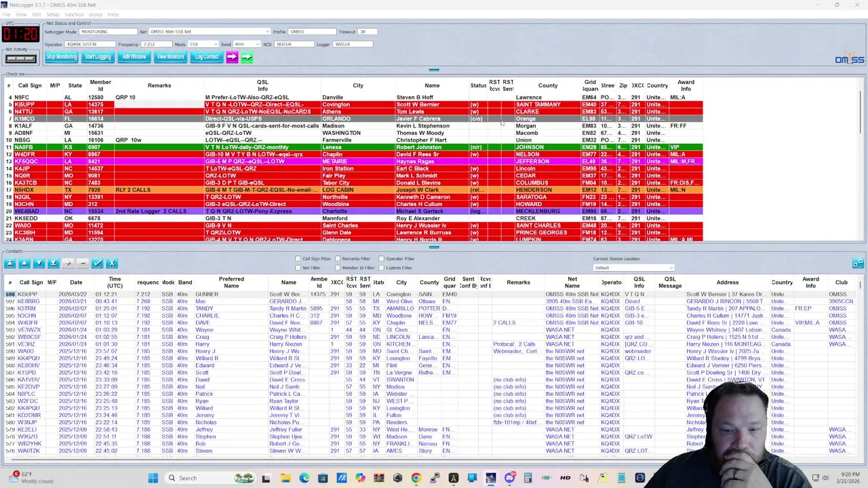Select the Checkins row with remark RLY 2 CALLS

click(x=353, y=190)
